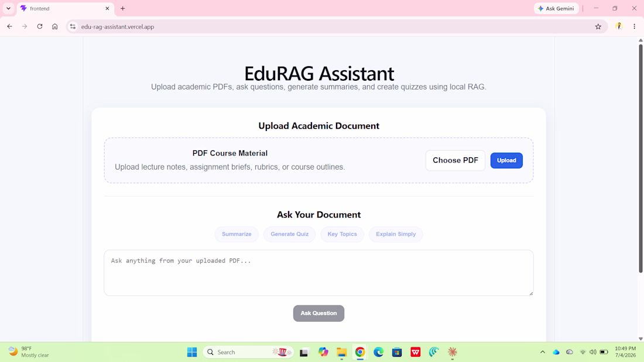Click the taskbar Search box

tap(248, 352)
